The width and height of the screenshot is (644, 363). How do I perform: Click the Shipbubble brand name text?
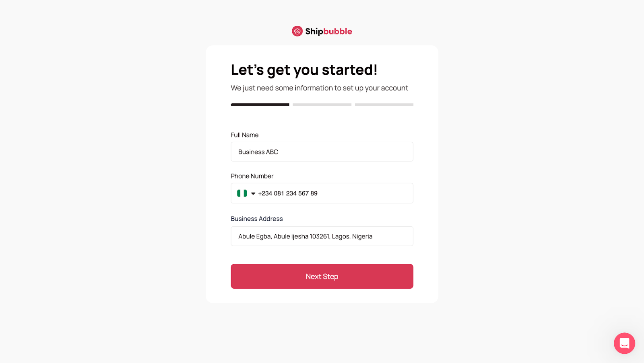pos(328,31)
